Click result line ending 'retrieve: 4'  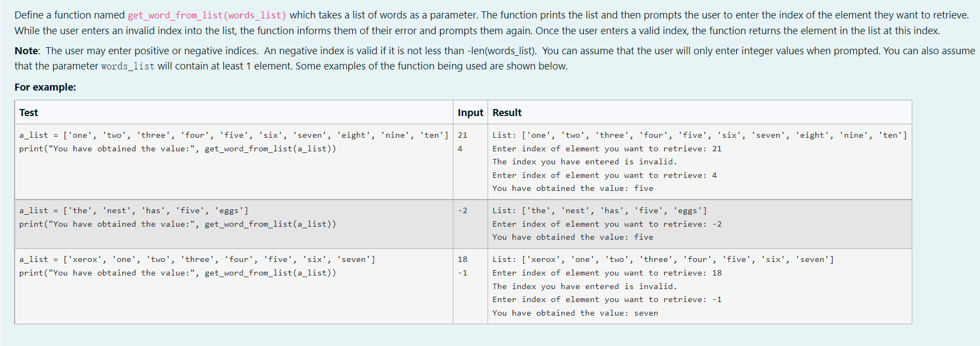[605, 175]
